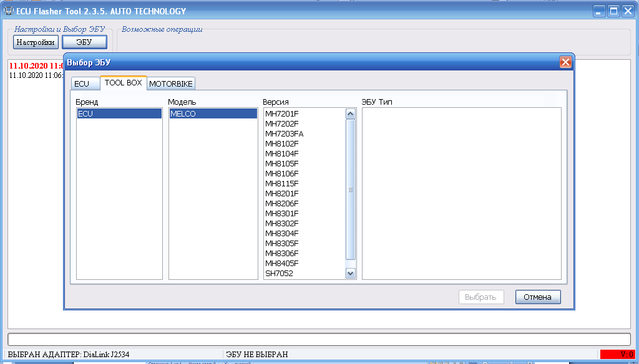The height and width of the screenshot is (364, 639).
Task: Pick MH8115F from the version list
Action: click(x=282, y=184)
